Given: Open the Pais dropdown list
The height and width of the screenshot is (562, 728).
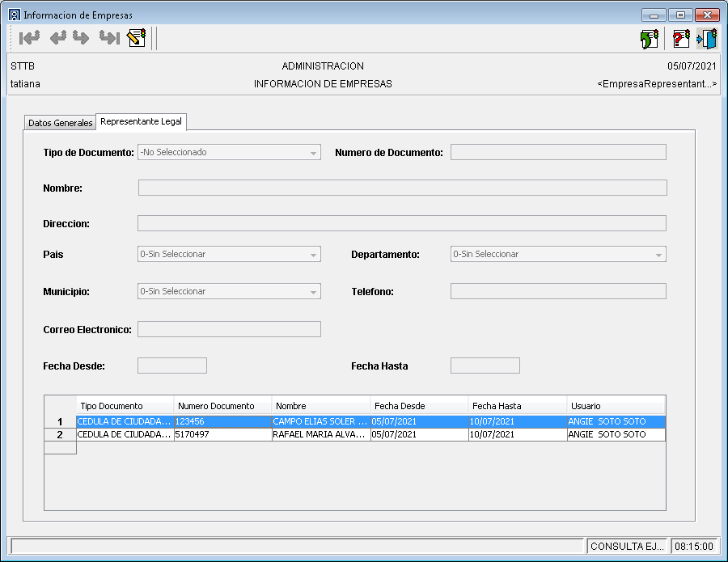Looking at the screenshot, I should coord(312,255).
